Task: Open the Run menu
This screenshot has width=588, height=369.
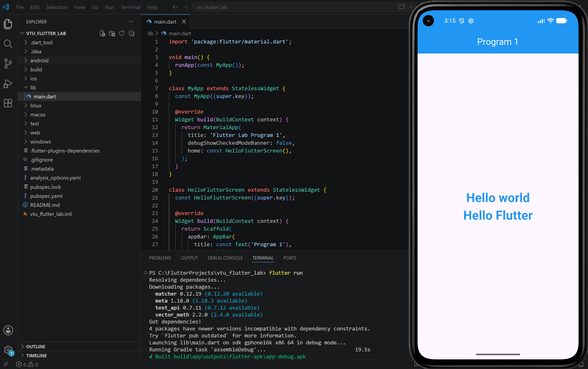Action: (x=110, y=7)
